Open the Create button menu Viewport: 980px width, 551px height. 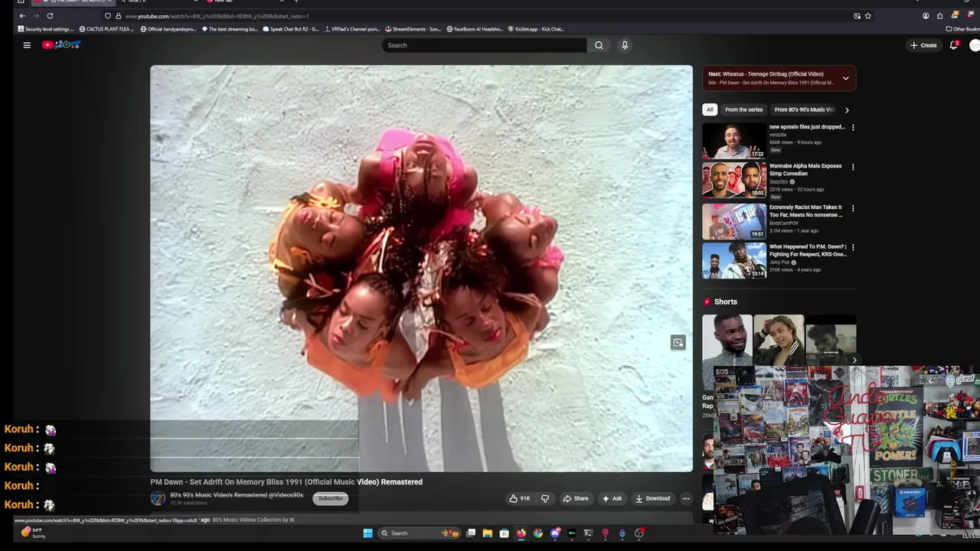tap(923, 45)
